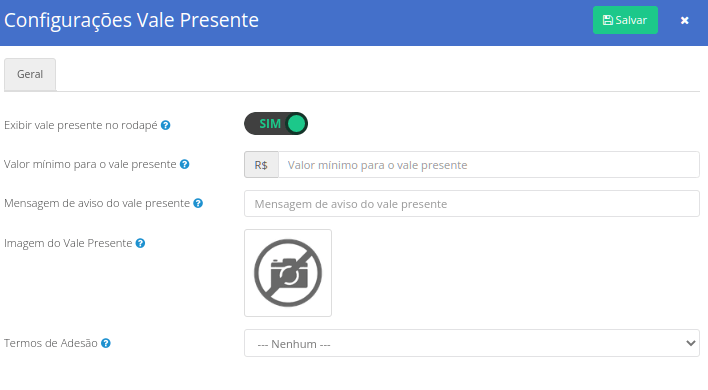Click the R$ currency prefix addon
The height and width of the screenshot is (390, 708).
(x=261, y=165)
